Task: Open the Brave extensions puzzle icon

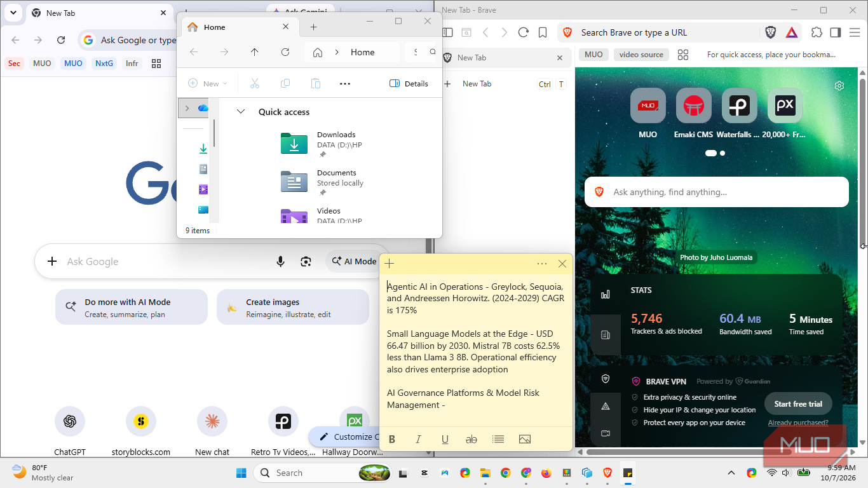Action: tap(817, 32)
